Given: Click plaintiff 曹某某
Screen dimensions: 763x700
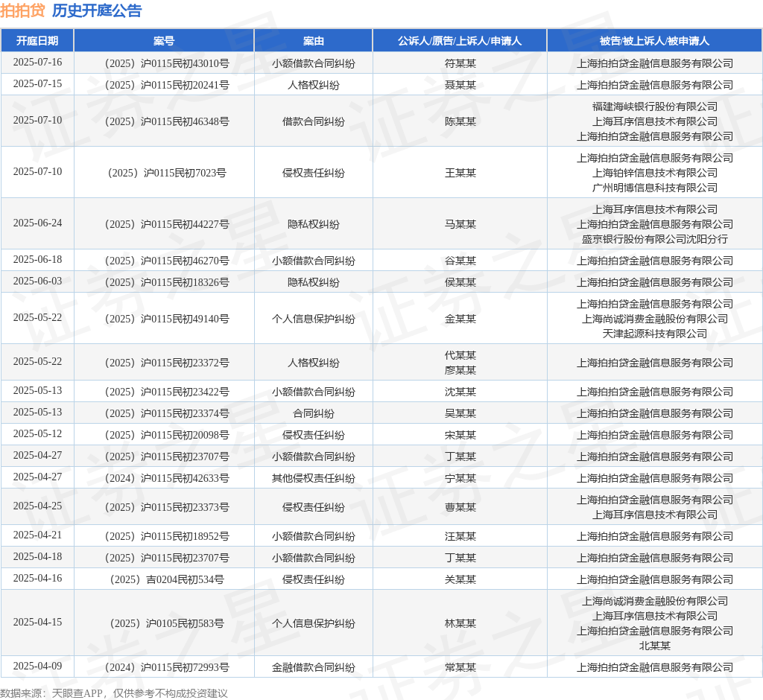Looking at the screenshot, I should click(x=460, y=507).
